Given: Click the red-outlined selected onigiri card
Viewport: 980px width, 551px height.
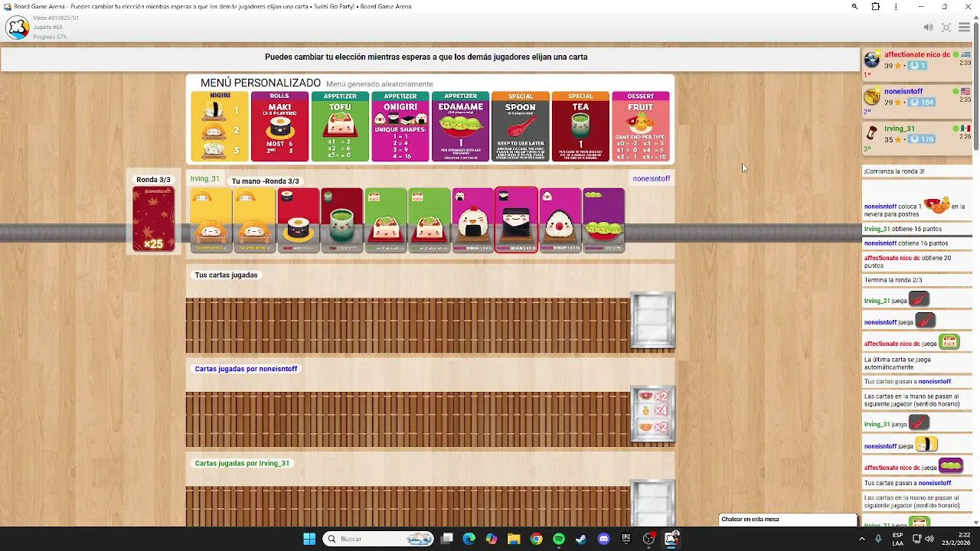Looking at the screenshot, I should click(516, 220).
